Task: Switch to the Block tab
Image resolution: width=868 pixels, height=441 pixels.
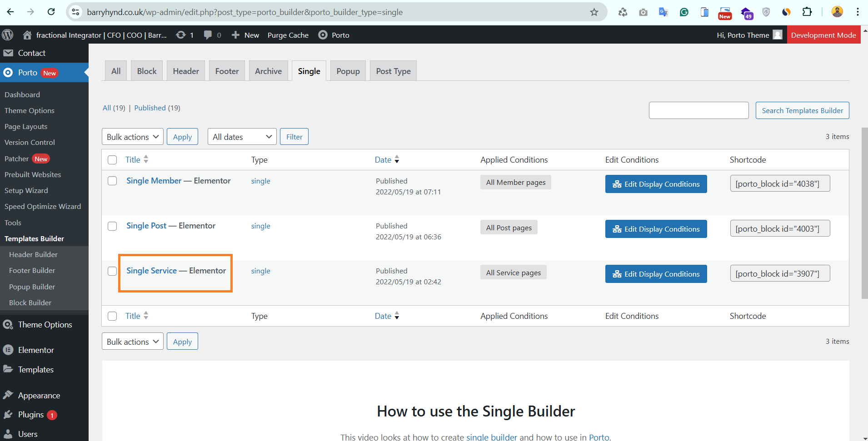Action: pyautogui.click(x=147, y=71)
